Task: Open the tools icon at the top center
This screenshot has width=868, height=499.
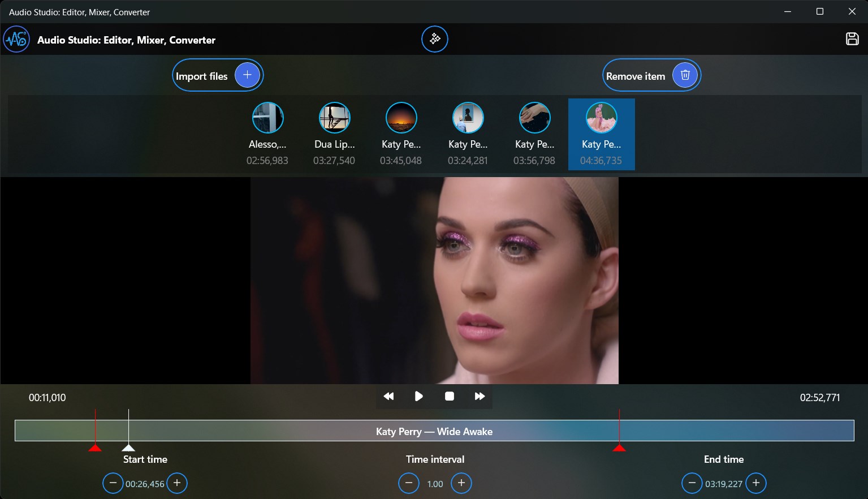Action: coord(434,39)
